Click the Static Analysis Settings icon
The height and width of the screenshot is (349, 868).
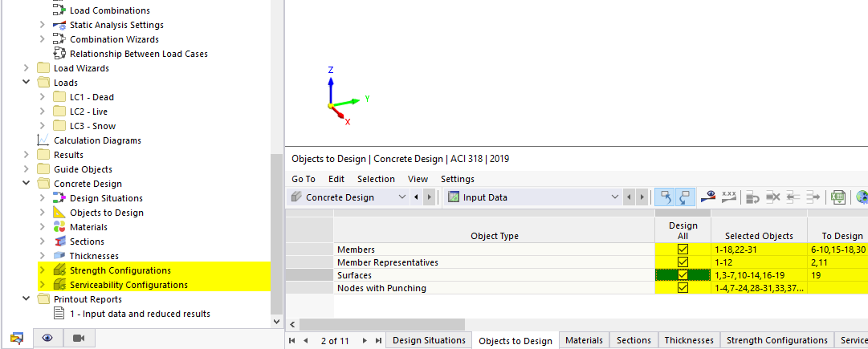click(59, 25)
